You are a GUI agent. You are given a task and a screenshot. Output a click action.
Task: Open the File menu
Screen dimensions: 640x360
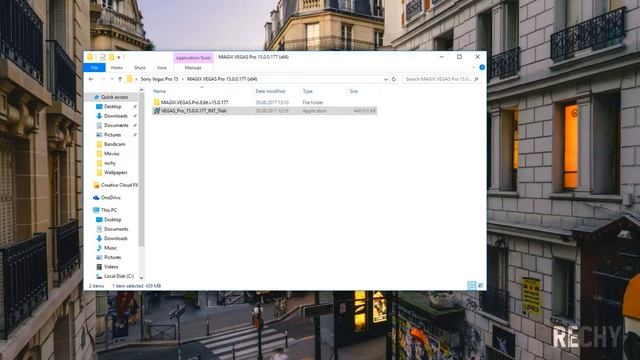(x=95, y=68)
